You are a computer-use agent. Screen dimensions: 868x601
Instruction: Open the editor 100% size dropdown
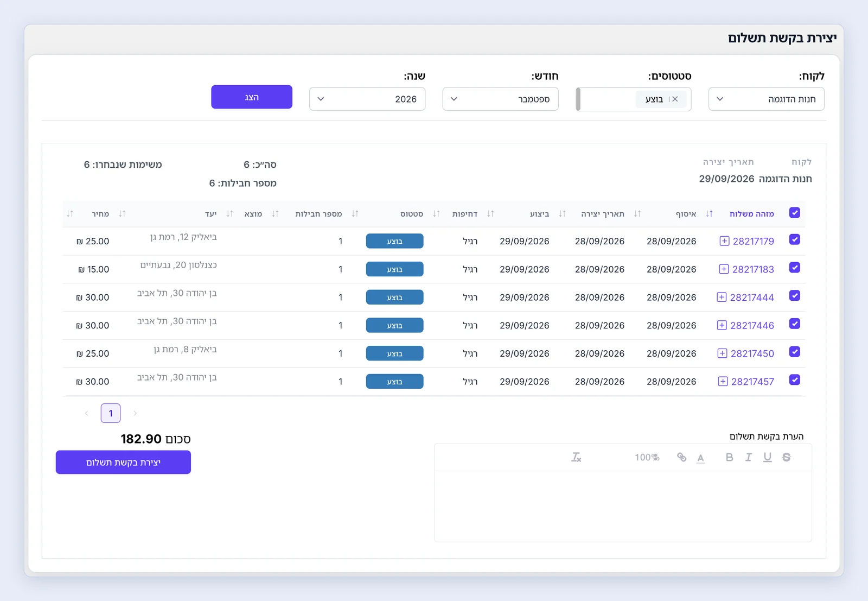click(x=647, y=458)
